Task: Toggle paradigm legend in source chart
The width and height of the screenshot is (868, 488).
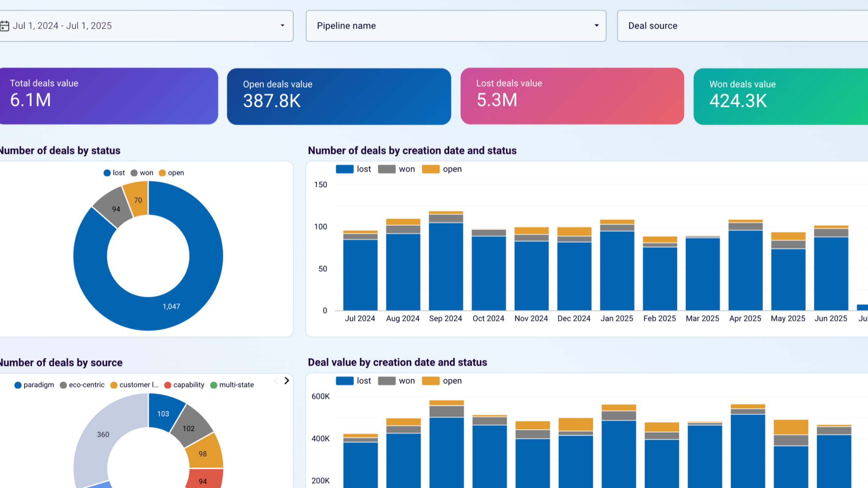Action: 34,385
